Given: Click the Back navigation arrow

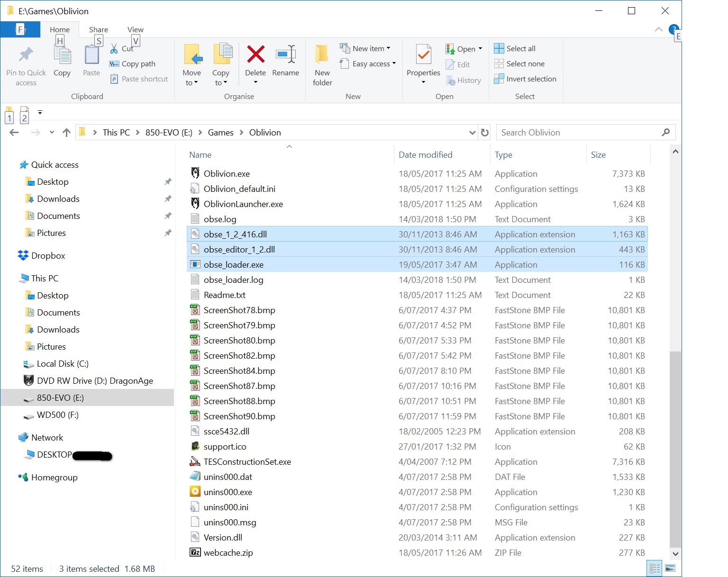Looking at the screenshot, I should [x=14, y=133].
